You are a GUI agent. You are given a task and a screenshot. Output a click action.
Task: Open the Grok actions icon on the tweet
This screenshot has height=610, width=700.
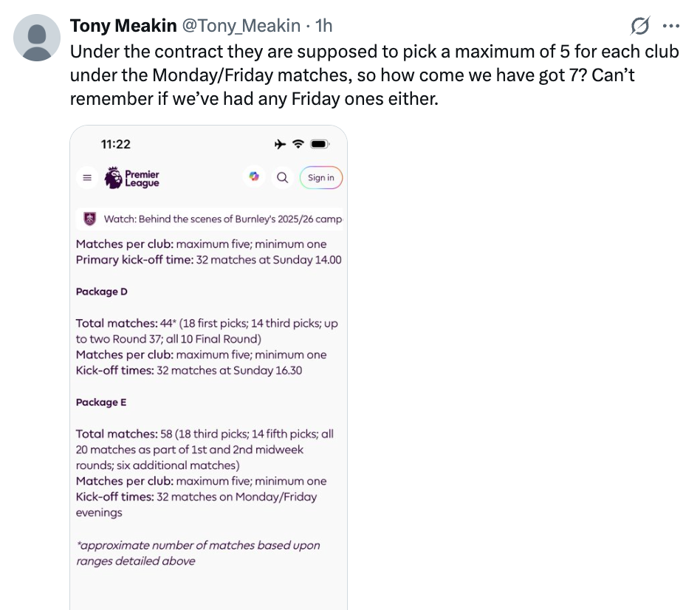coord(639,27)
